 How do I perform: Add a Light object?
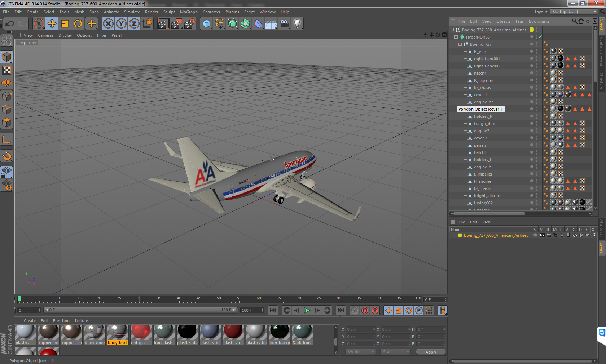pos(297,24)
